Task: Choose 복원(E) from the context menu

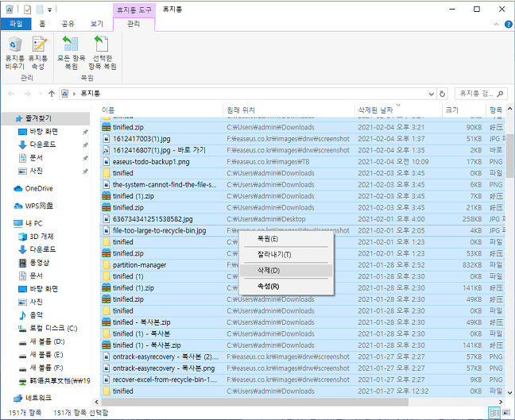Action: click(x=285, y=238)
